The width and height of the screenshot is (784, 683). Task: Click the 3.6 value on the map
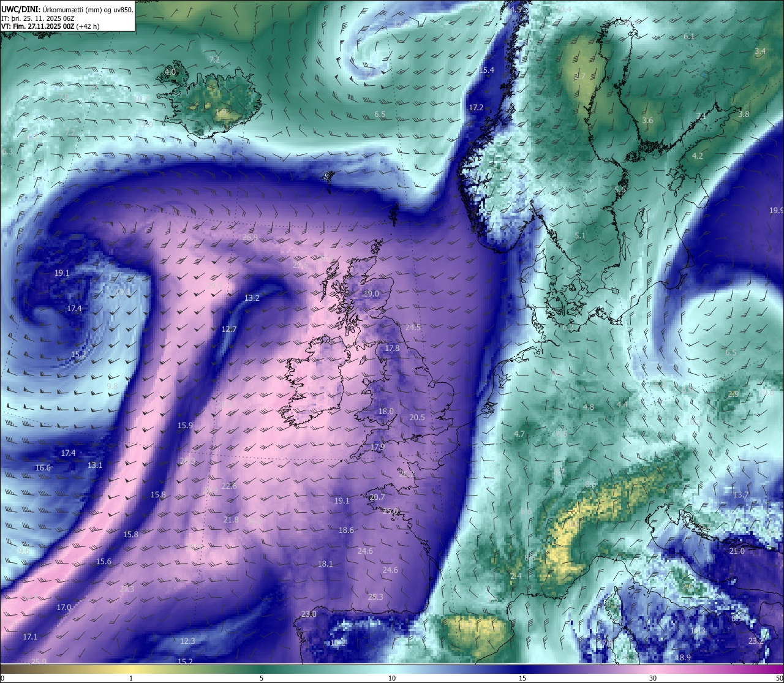[647, 121]
